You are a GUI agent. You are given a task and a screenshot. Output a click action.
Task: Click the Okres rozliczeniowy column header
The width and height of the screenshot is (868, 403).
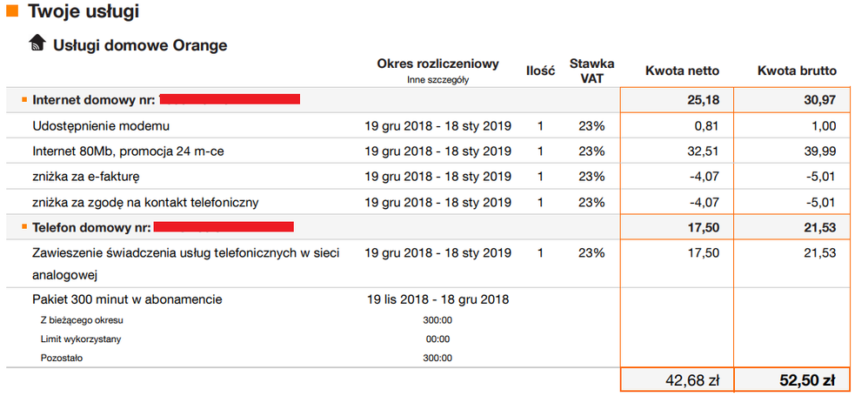[x=437, y=64]
